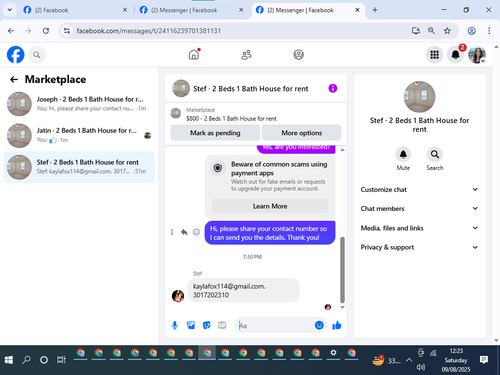Close the first Facebook tab
The width and height of the screenshot is (500, 375).
[125, 10]
